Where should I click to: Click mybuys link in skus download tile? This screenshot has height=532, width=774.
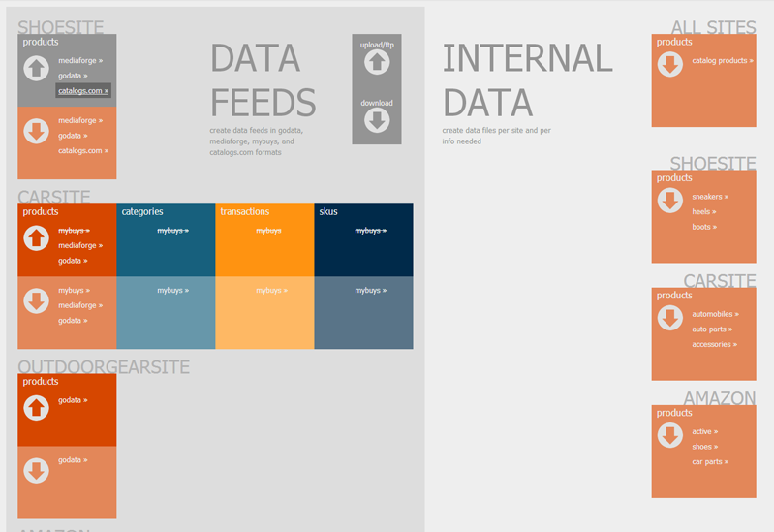(x=370, y=291)
